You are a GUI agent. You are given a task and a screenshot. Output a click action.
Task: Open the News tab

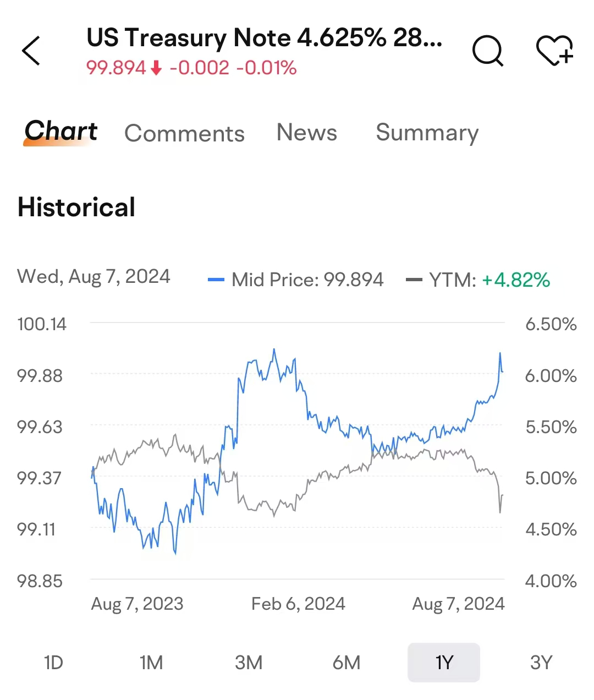[306, 133]
